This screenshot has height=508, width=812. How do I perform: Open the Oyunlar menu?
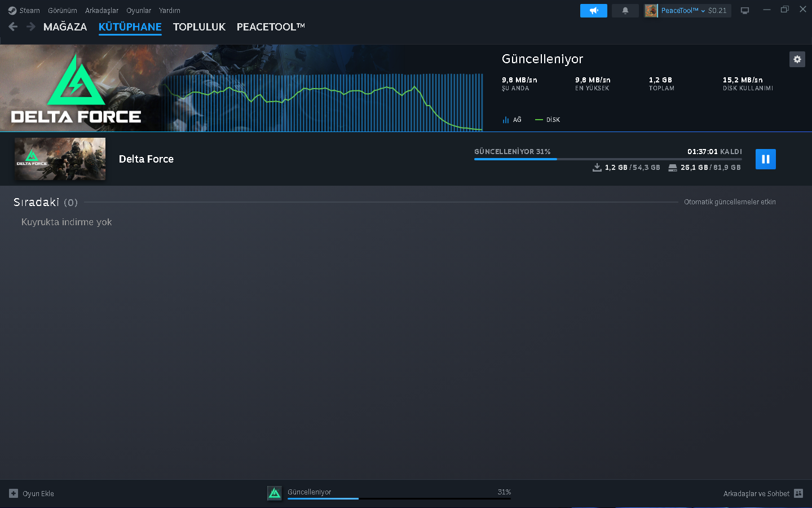click(x=139, y=11)
